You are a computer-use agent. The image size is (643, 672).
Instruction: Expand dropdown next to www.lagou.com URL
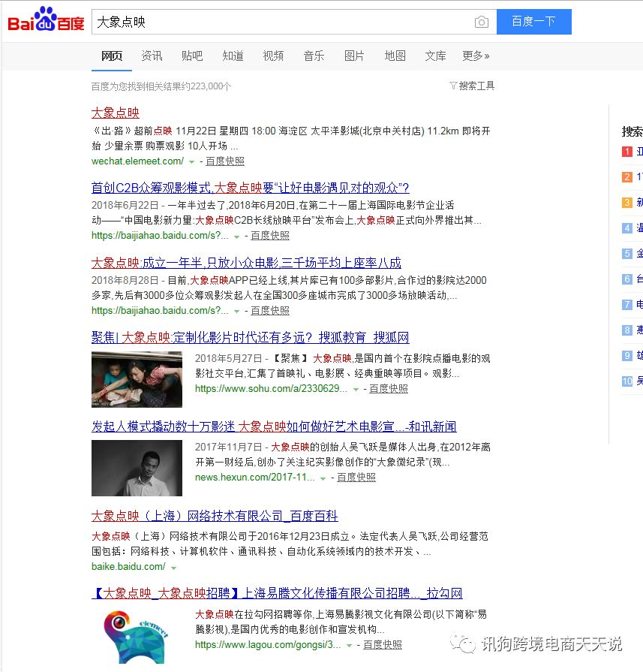tap(350, 646)
